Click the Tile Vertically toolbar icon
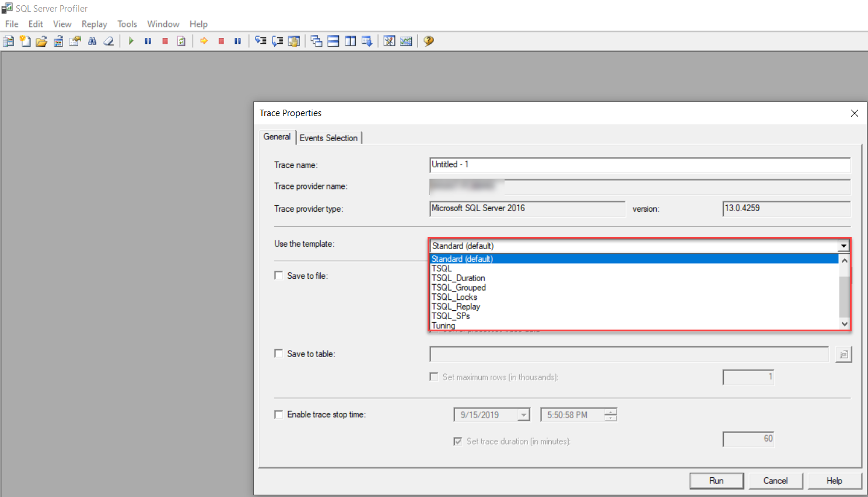 click(350, 41)
